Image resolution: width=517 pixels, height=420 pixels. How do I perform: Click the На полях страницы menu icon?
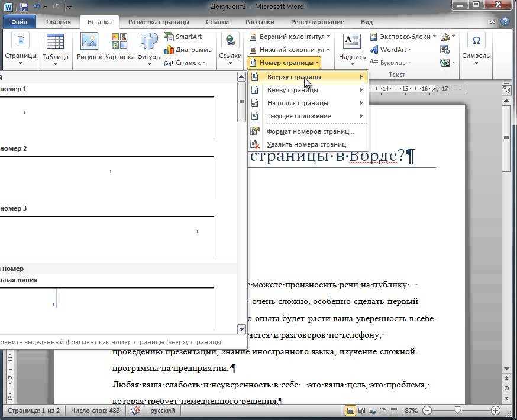[x=254, y=103]
